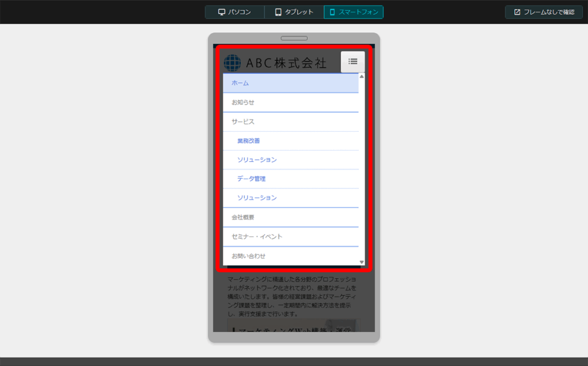Click the menu scrollbar down arrow
The width and height of the screenshot is (588, 366).
tap(362, 262)
